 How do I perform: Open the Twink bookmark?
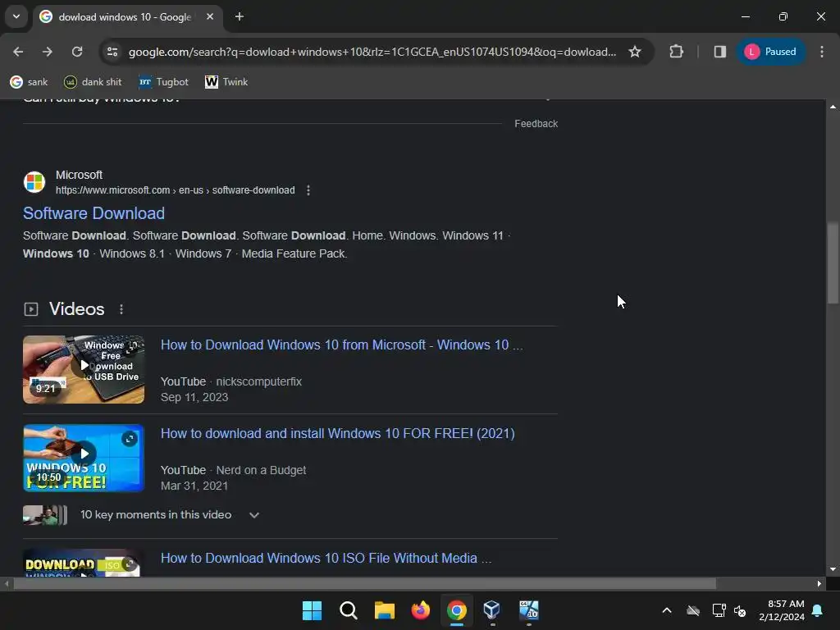tap(226, 82)
